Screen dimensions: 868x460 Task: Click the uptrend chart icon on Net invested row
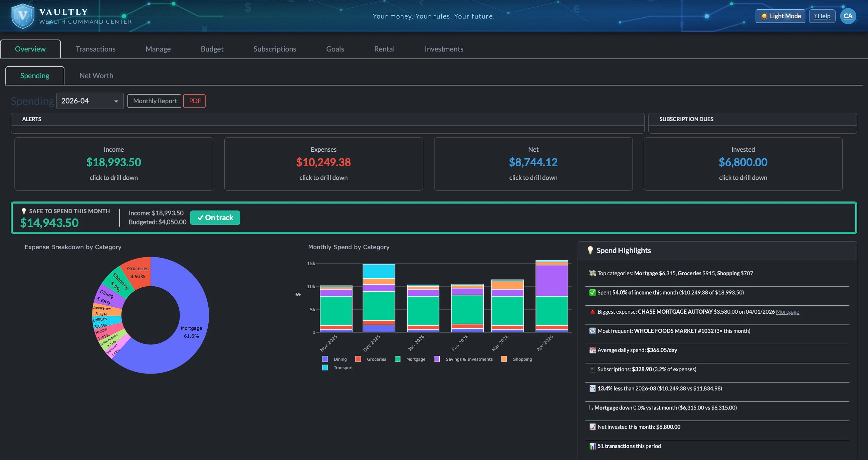(592, 427)
